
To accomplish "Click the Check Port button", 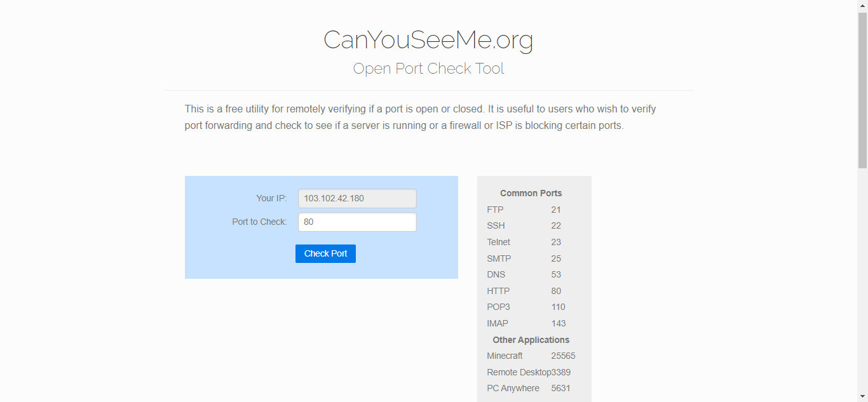I will [x=325, y=253].
